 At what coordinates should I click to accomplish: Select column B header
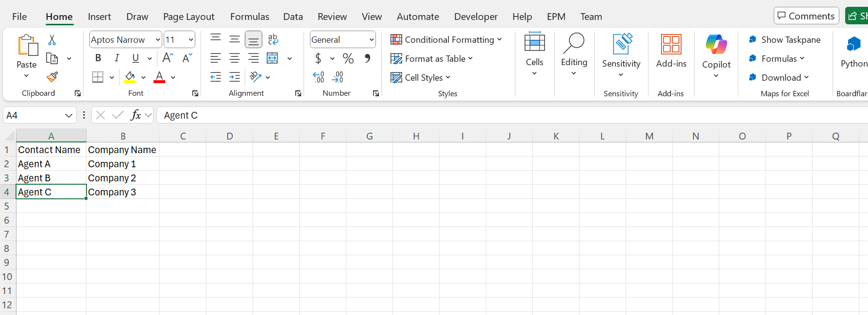[123, 136]
